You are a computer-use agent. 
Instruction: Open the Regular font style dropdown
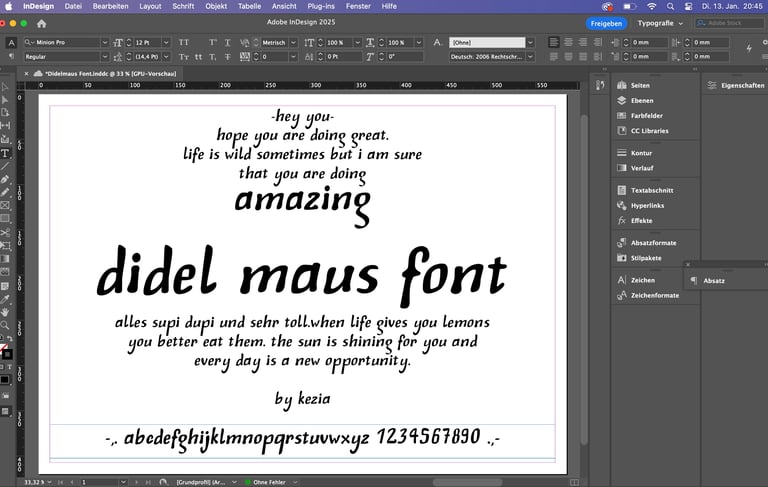[104, 57]
